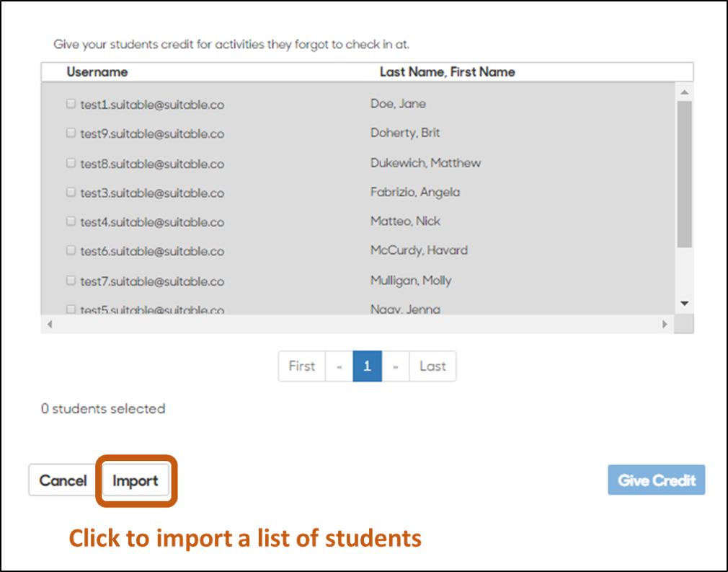Click the horizontal scrollbar left arrow
The width and height of the screenshot is (728, 572).
click(50, 324)
